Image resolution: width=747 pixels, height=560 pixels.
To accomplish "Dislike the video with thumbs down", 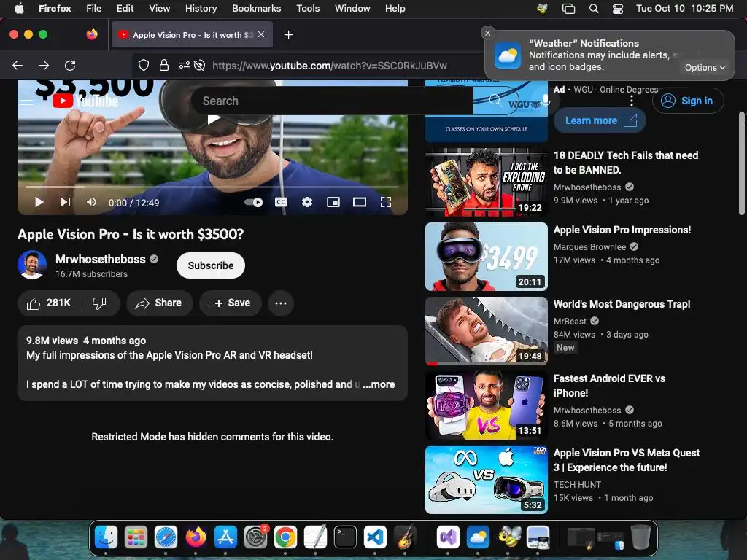I will click(x=99, y=303).
